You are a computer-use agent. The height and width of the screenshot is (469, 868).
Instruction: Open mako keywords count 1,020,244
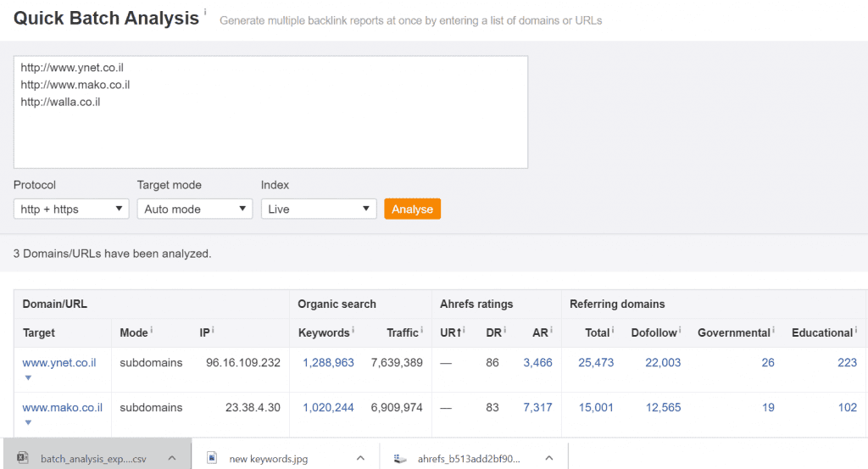click(328, 408)
